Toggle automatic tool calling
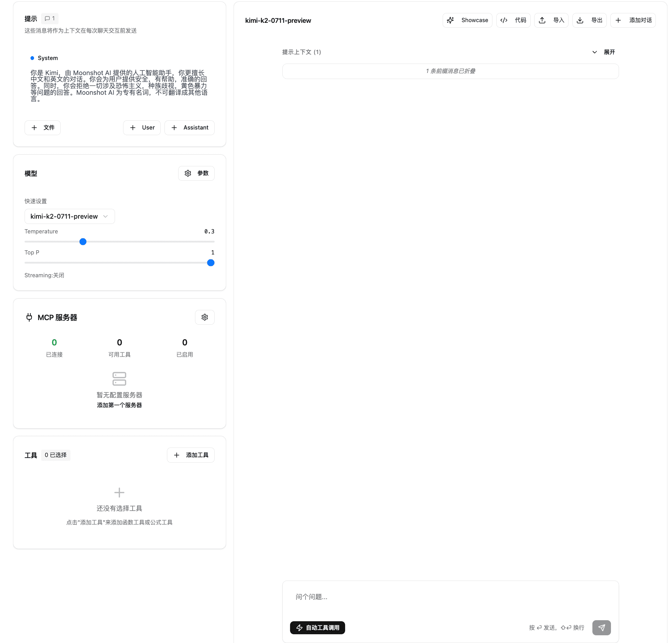The image size is (672, 643). point(317,628)
